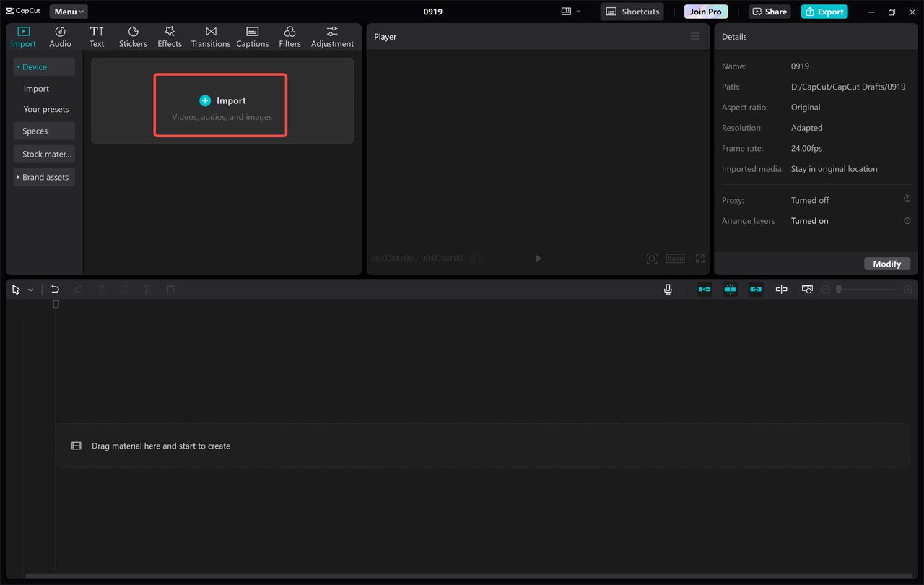
Task: Switch to the Text tab
Action: pos(97,36)
